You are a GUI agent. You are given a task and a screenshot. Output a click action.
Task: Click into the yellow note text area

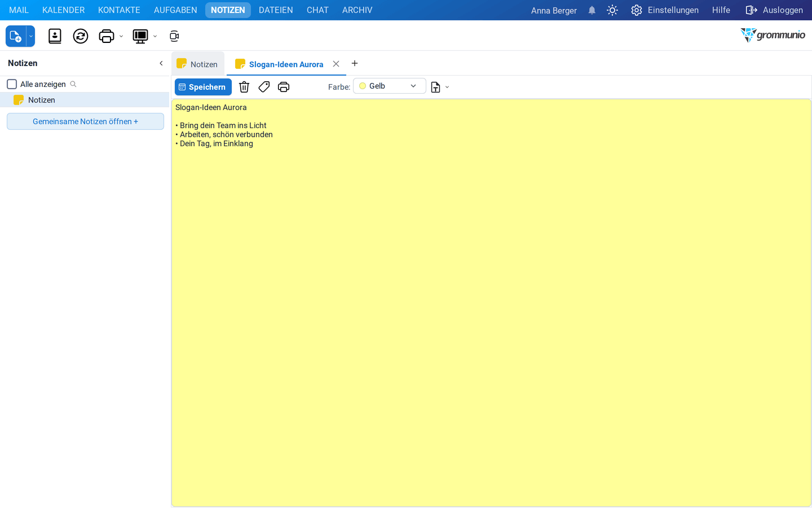[x=491, y=303]
